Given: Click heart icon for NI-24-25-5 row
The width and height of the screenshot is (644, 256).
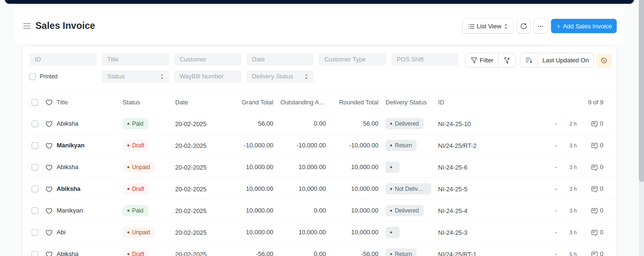Looking at the screenshot, I should click(49, 189).
